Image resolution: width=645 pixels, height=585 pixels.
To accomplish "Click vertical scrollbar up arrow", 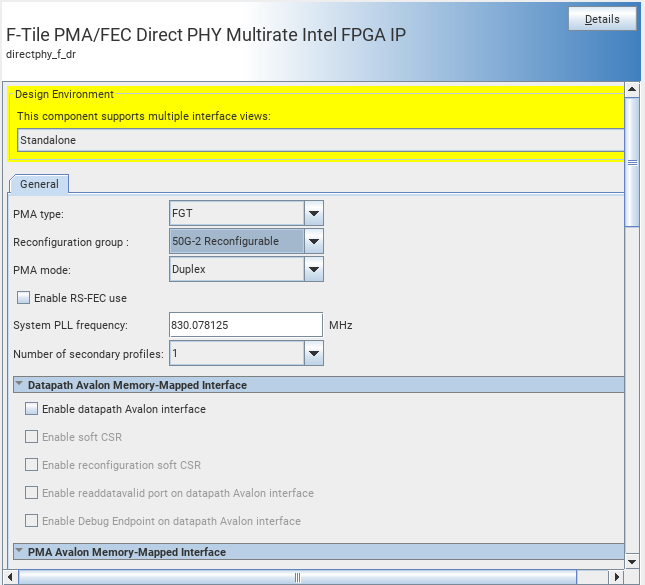I will coord(632,89).
